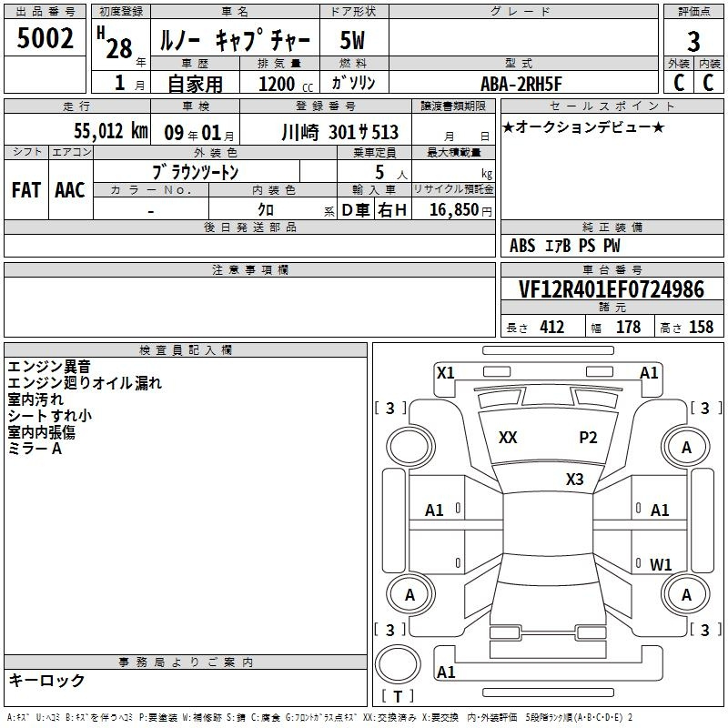Select the recycle deposit 16,850円
The width and height of the screenshot is (728, 728).
pos(460,210)
